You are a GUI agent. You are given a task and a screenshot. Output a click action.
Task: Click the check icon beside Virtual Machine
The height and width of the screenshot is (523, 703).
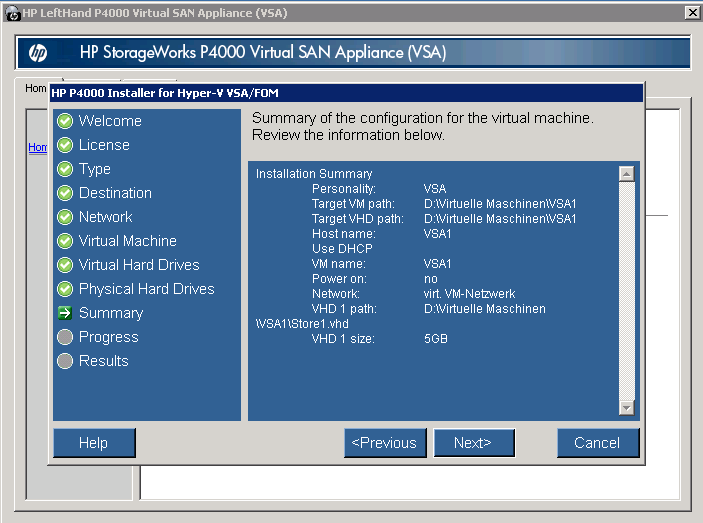[65, 241]
